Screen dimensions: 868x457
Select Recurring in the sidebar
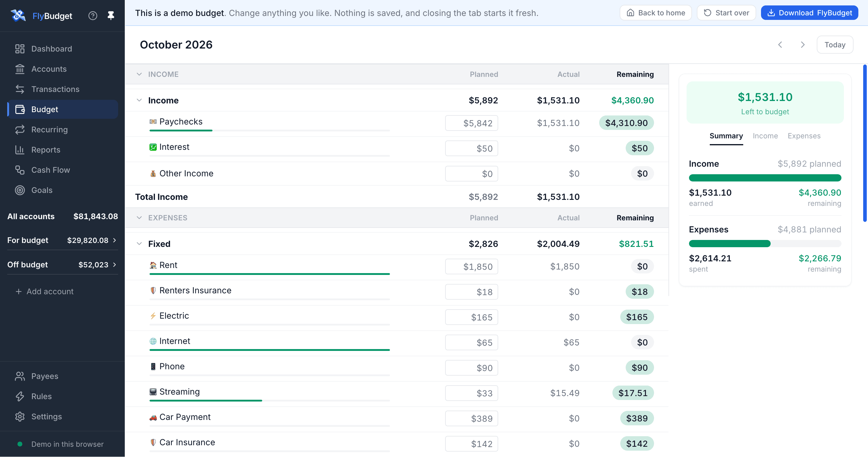click(63, 129)
